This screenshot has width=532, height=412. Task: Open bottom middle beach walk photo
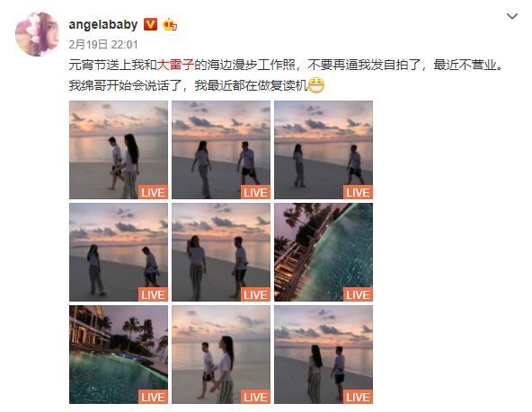click(221, 355)
